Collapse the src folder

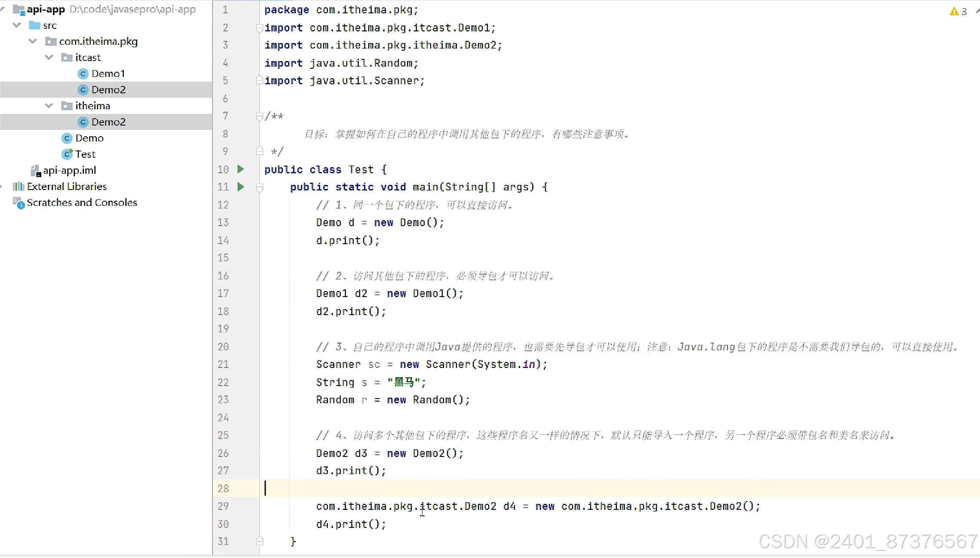click(x=17, y=25)
